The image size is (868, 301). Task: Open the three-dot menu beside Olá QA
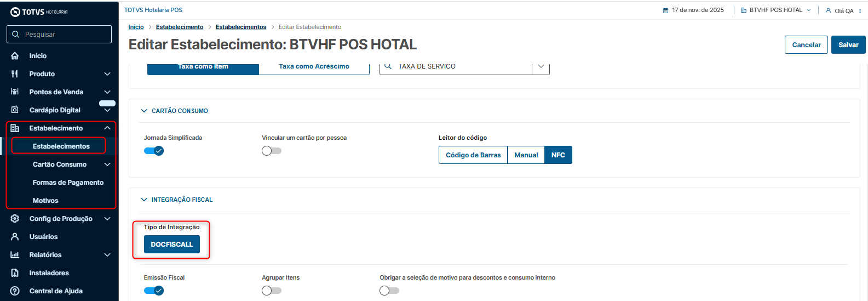click(860, 11)
